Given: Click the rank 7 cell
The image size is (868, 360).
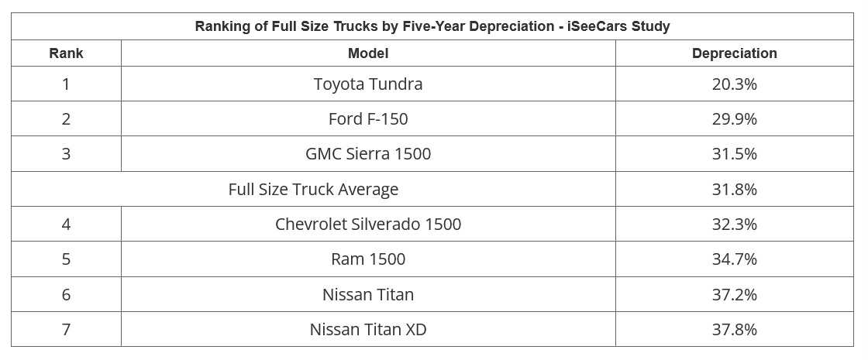Looking at the screenshot, I should [x=66, y=329].
